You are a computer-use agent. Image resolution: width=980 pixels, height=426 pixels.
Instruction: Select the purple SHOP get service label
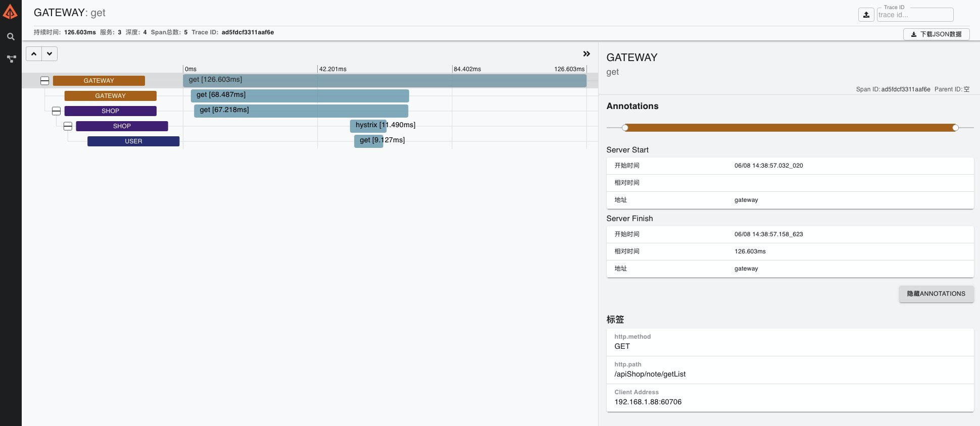tap(111, 111)
